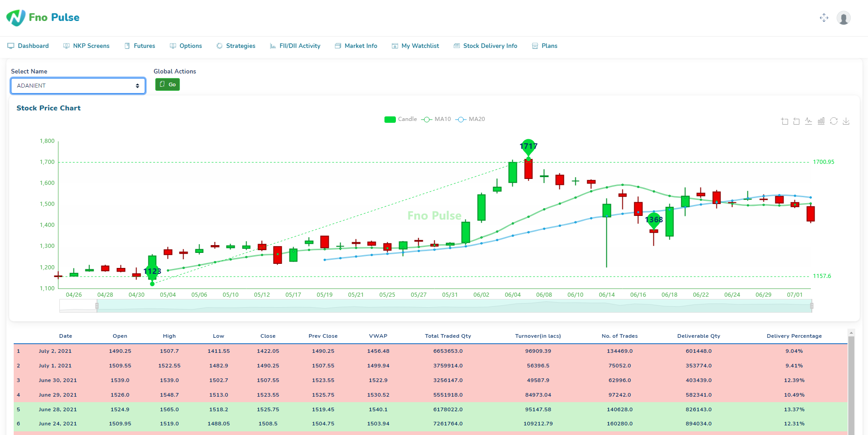
Task: Toggle fullscreen arrows icon
Action: (824, 18)
